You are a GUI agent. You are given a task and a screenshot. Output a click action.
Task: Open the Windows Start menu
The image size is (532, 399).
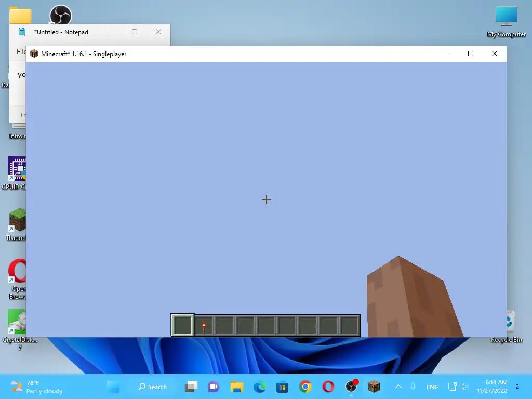click(x=113, y=387)
